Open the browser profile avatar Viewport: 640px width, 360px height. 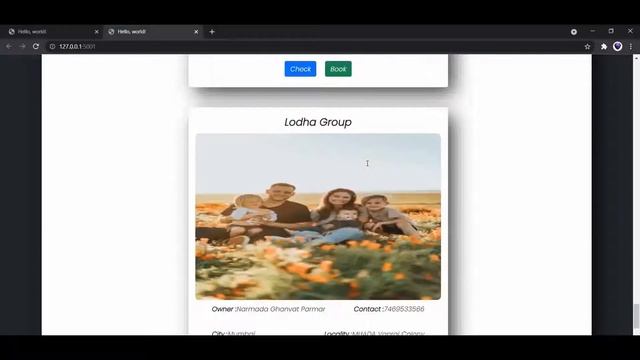[x=618, y=47]
